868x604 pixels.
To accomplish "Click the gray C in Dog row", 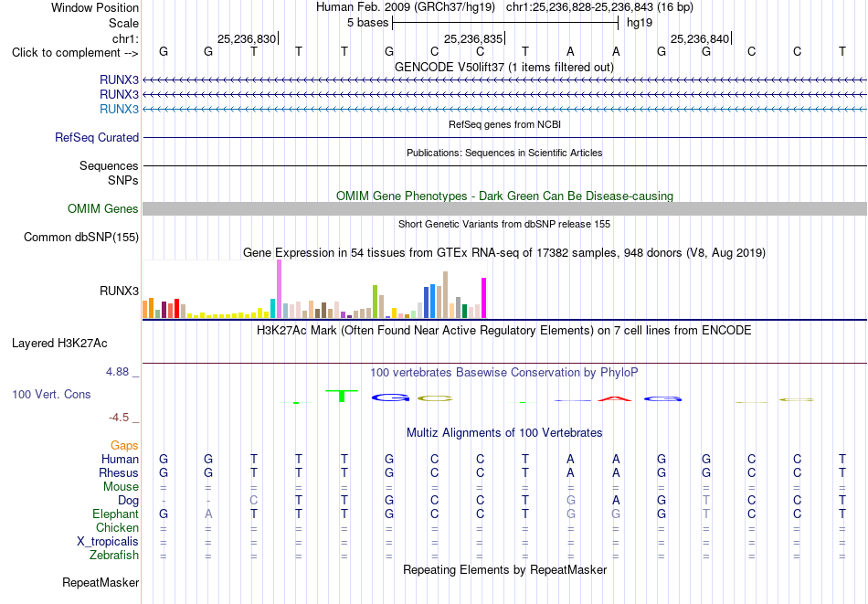I will pyautogui.click(x=253, y=501).
